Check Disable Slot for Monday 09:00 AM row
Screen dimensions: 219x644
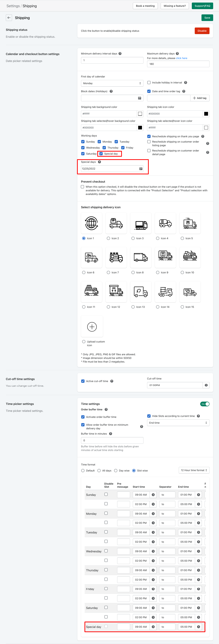click(x=106, y=513)
